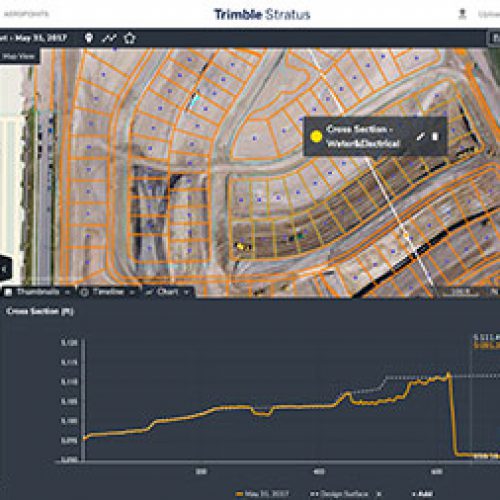Click the Timeline clock icon

pos(85,292)
